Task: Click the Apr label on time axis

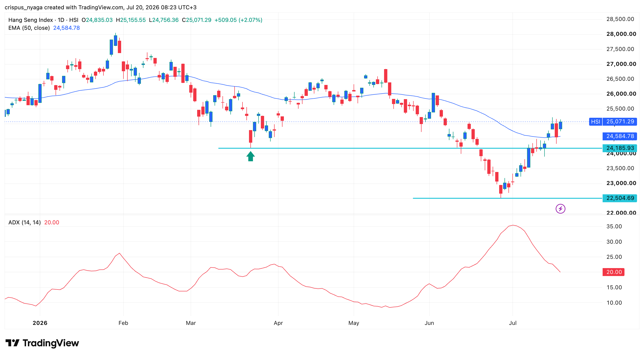Action: (x=278, y=323)
